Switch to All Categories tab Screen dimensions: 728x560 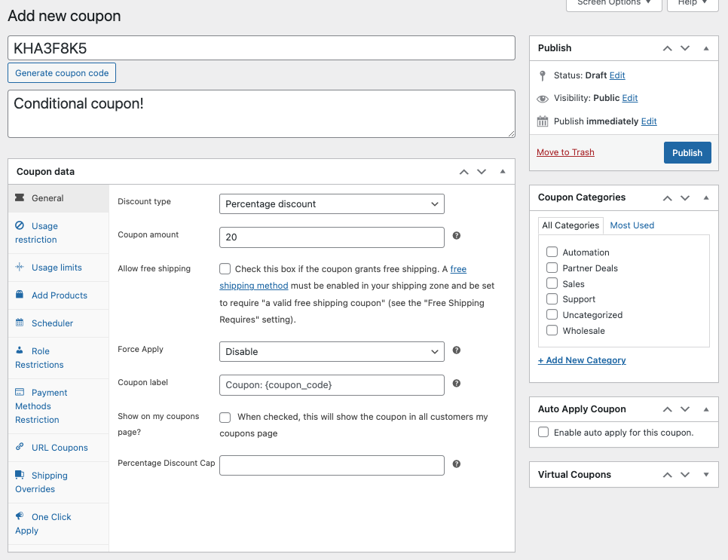[x=570, y=225]
